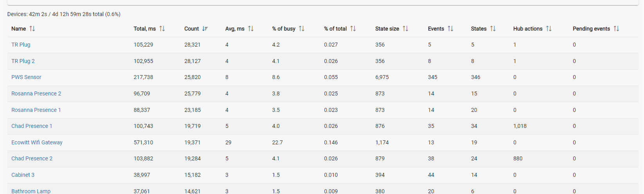Screen dimensions: 644x194
Task: Open the TR Plug device link
Action: click(x=21, y=45)
